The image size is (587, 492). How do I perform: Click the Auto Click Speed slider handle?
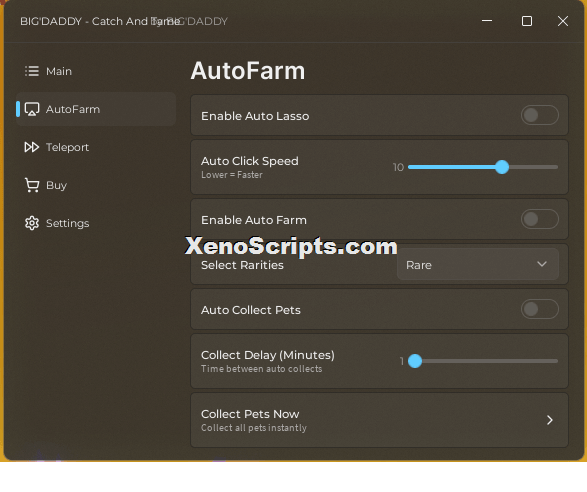click(502, 167)
